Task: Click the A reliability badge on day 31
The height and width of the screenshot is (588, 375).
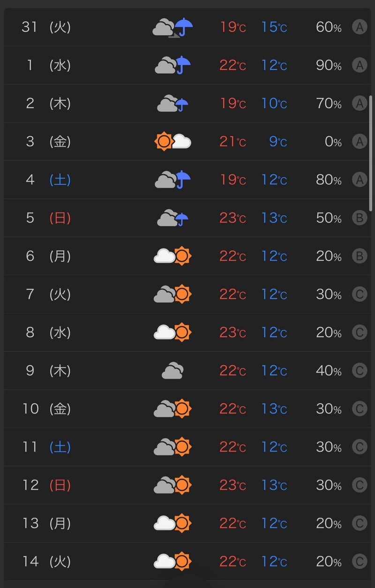Action: click(360, 27)
